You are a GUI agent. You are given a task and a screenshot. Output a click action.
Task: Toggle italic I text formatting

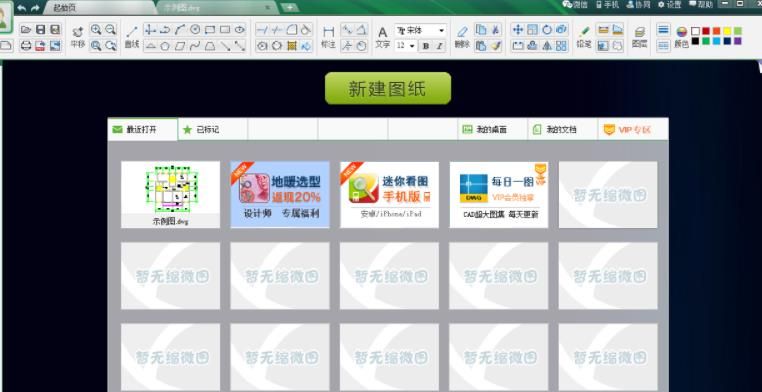click(440, 46)
